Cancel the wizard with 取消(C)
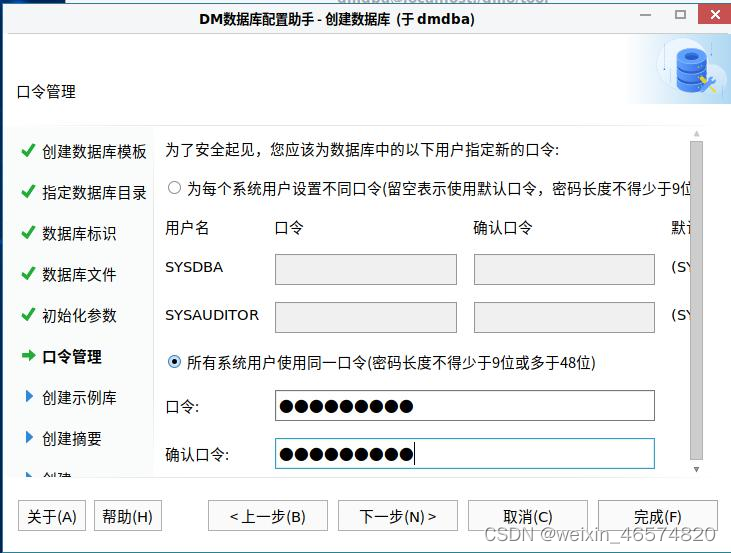This screenshot has width=731, height=553. (528, 516)
